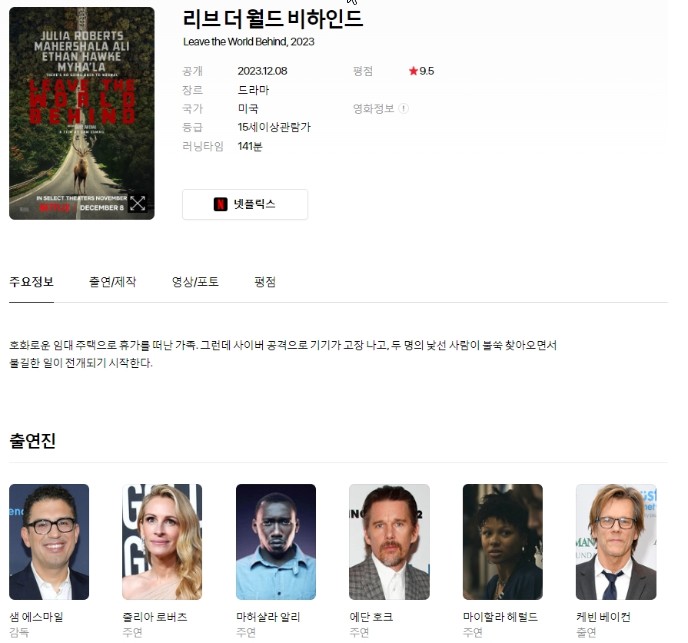Click the red rating star icon

coord(413,71)
